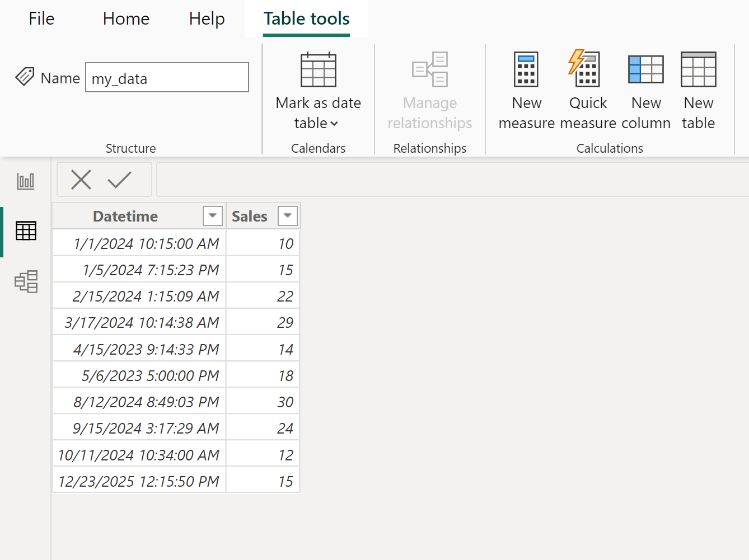Screen dimensions: 749x560
Task: Click the Mark as date table calendar icon
Action: pyautogui.click(x=318, y=70)
